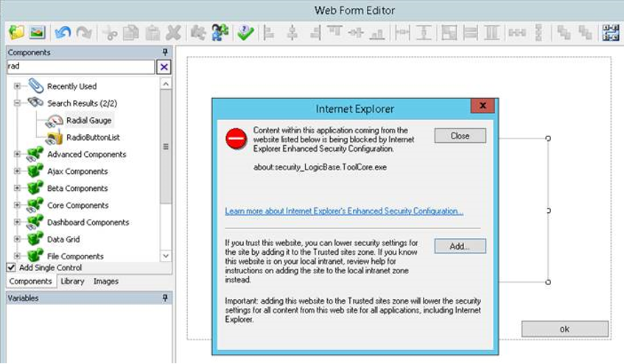Undo the last action
The width and height of the screenshot is (624, 364).
pyautogui.click(x=63, y=33)
